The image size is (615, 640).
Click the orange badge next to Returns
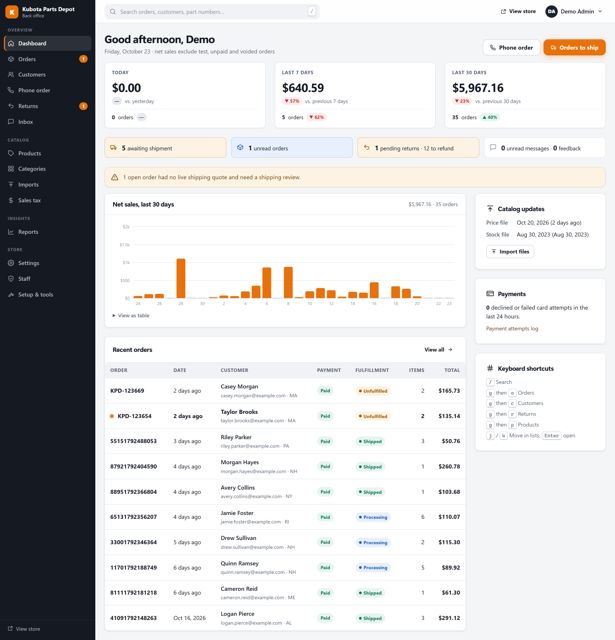point(83,106)
